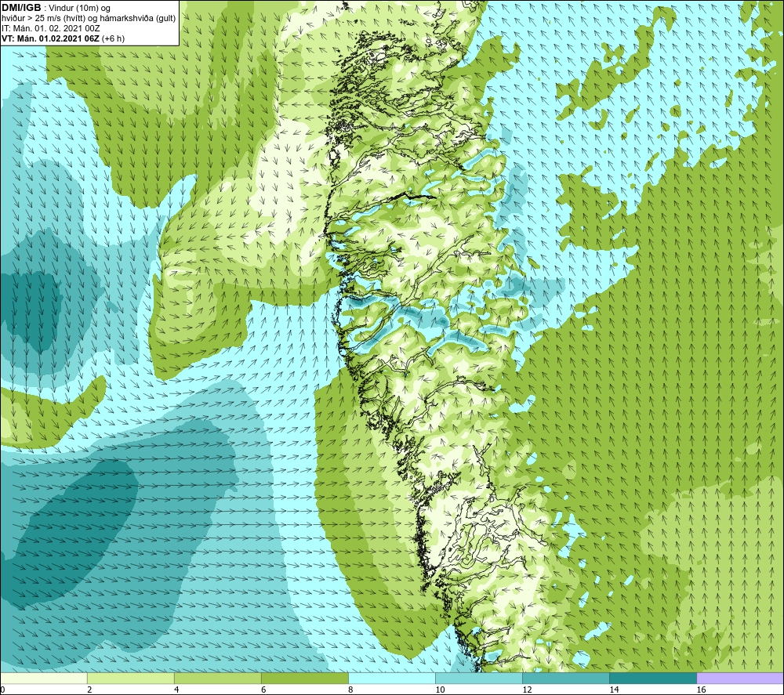This screenshot has width=784, height=695.
Task: Click the 12–14 m/s teal legend swatch
Action: (x=566, y=679)
